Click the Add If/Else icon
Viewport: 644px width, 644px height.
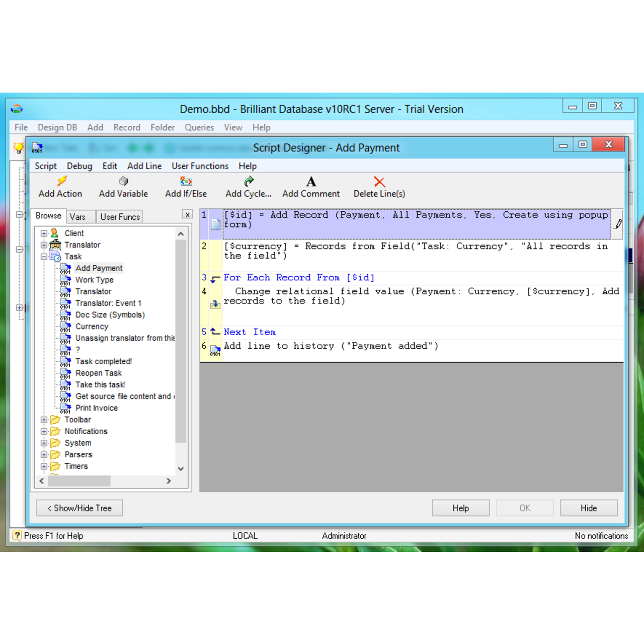(x=186, y=181)
